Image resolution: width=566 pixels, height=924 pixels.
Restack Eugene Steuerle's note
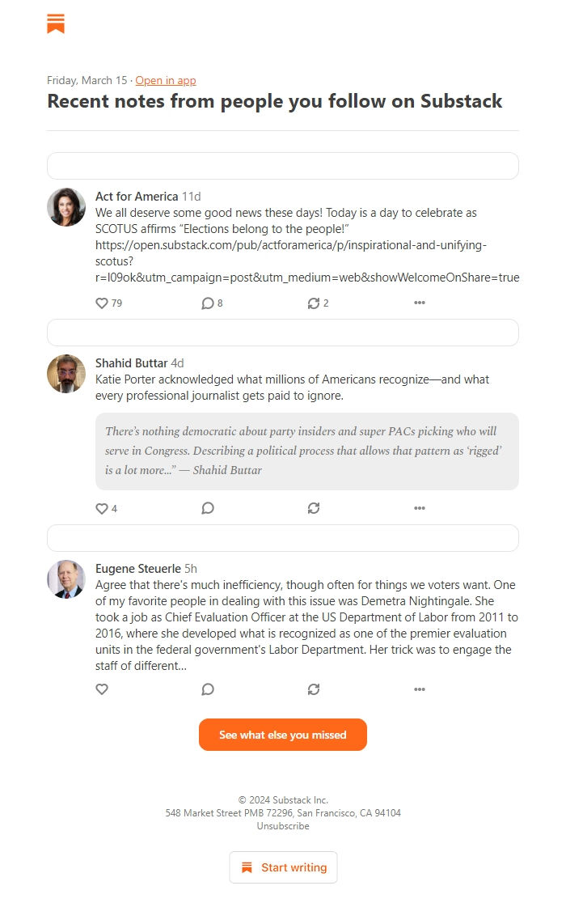[x=314, y=689]
